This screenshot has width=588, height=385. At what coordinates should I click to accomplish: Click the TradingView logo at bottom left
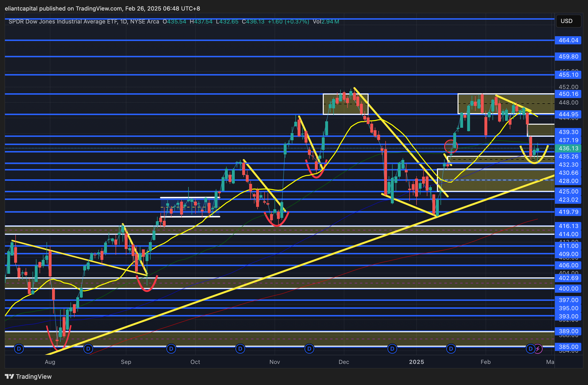28,376
